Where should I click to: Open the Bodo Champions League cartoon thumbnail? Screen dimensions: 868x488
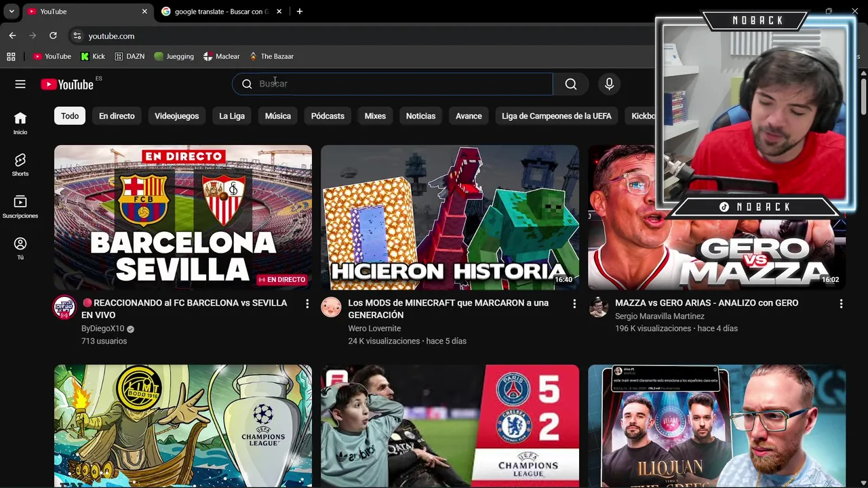click(183, 426)
